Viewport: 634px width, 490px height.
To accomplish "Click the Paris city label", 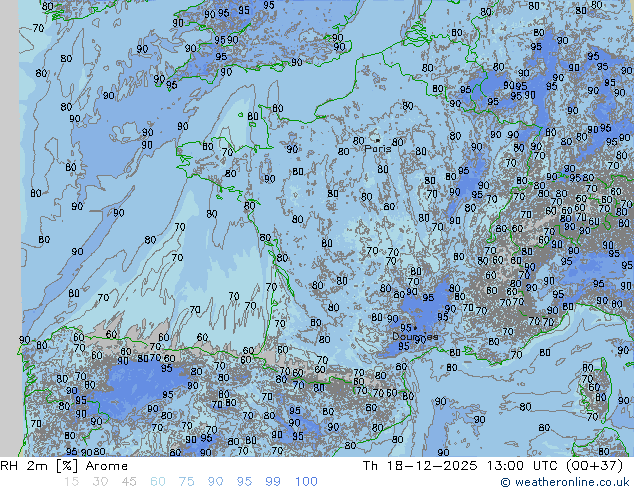I will [x=378, y=148].
